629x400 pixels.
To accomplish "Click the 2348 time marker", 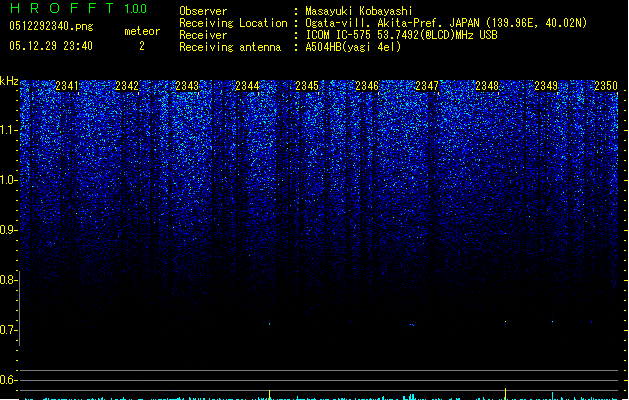I will (x=487, y=86).
